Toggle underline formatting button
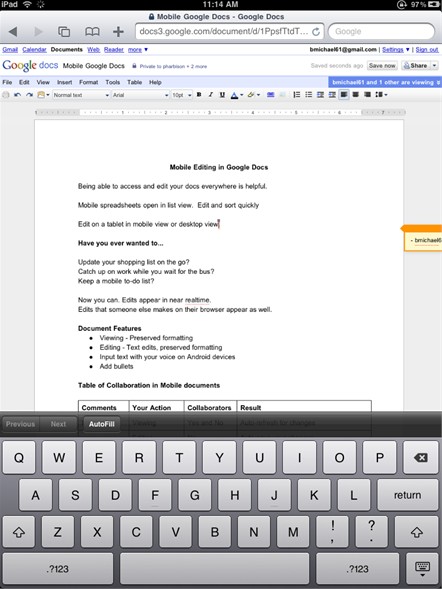The height and width of the screenshot is (589, 442). pyautogui.click(x=222, y=95)
